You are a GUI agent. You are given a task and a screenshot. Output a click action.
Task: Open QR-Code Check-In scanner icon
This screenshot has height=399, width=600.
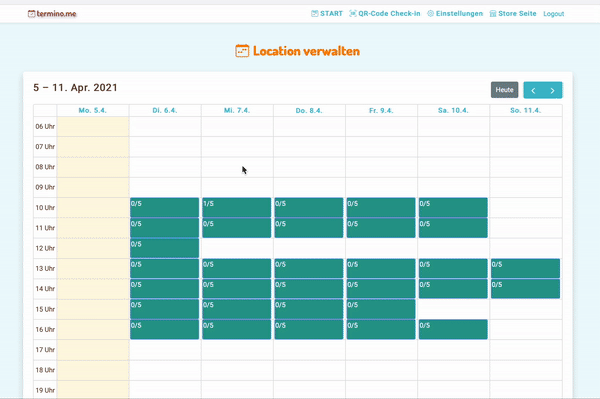353,14
